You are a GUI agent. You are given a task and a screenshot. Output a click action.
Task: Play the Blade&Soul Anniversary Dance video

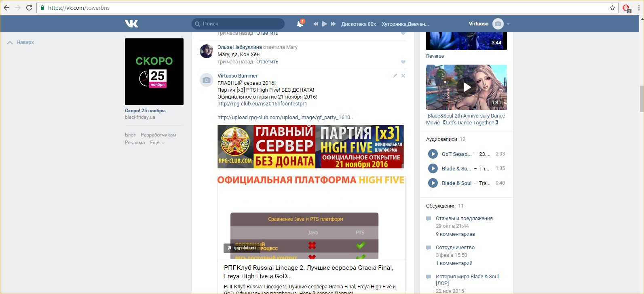[x=467, y=87]
